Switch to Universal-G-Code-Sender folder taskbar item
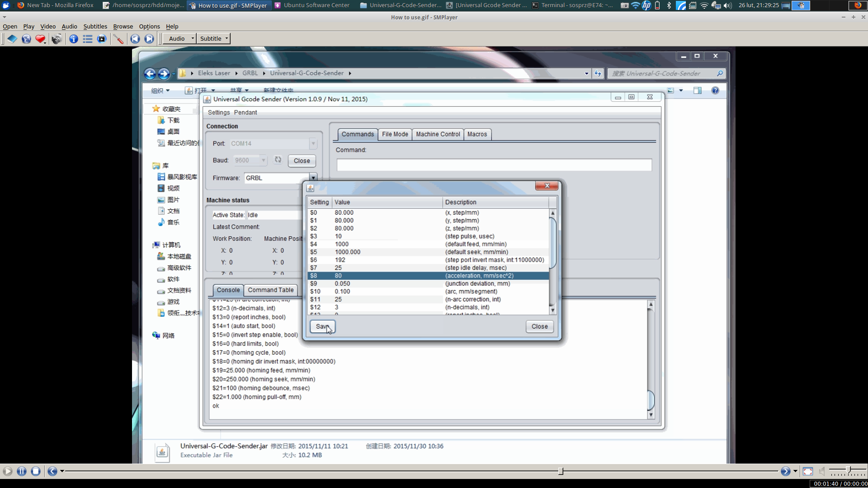The height and width of the screenshot is (488, 868). click(401, 5)
